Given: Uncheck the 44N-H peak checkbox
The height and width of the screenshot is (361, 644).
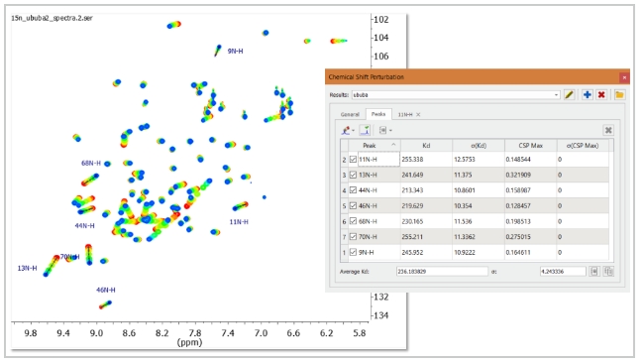Looking at the screenshot, I should tap(353, 190).
